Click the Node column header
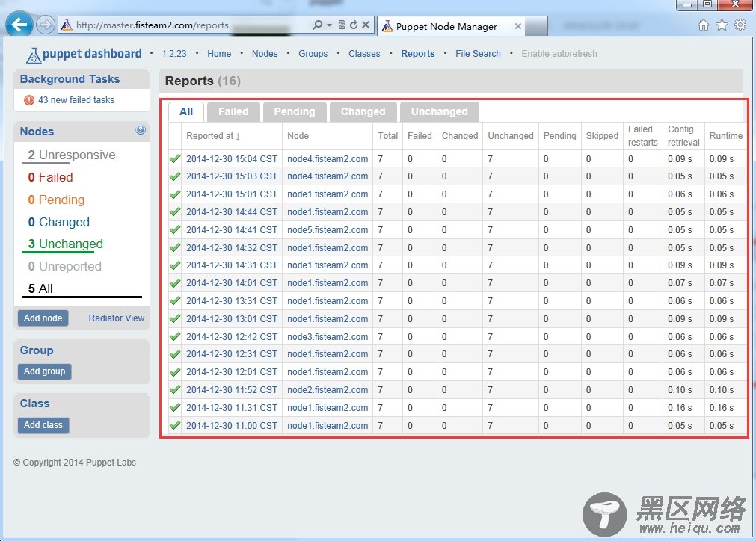 [x=298, y=136]
